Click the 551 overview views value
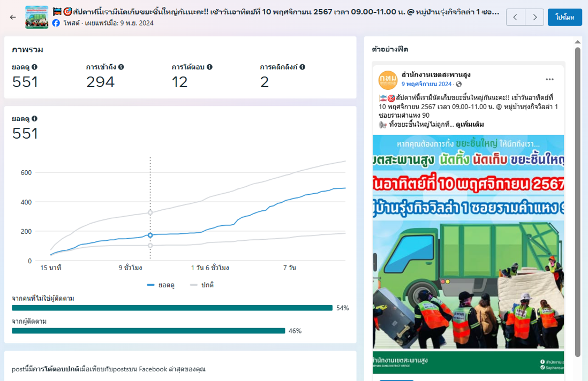 25,82
